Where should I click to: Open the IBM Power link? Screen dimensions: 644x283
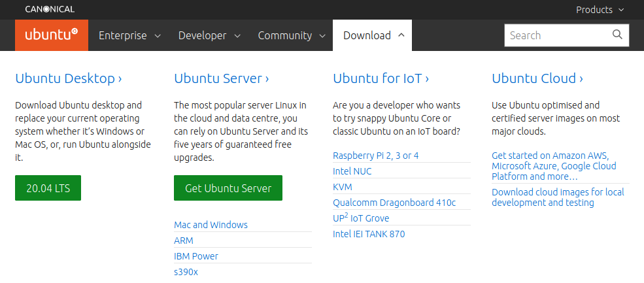pyautogui.click(x=196, y=256)
